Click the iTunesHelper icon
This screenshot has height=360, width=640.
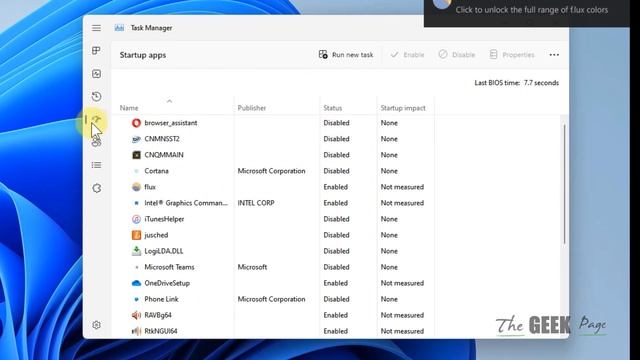[136, 219]
